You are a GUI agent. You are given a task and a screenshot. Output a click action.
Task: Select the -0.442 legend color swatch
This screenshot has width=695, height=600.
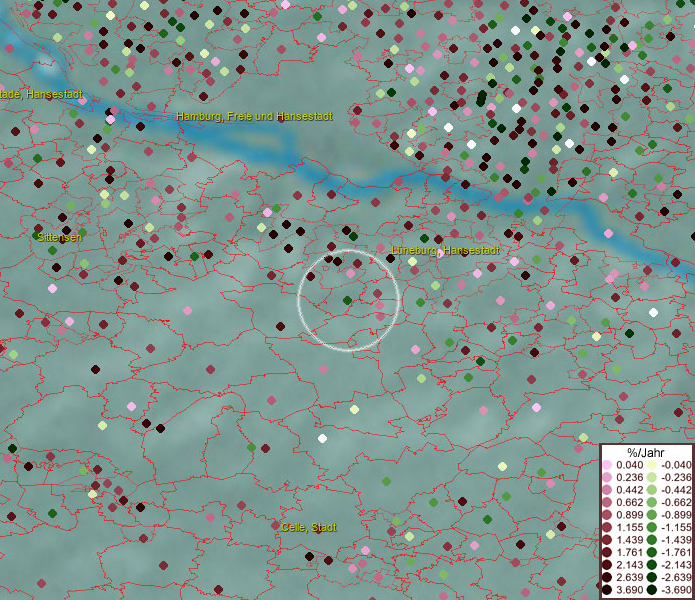652,490
